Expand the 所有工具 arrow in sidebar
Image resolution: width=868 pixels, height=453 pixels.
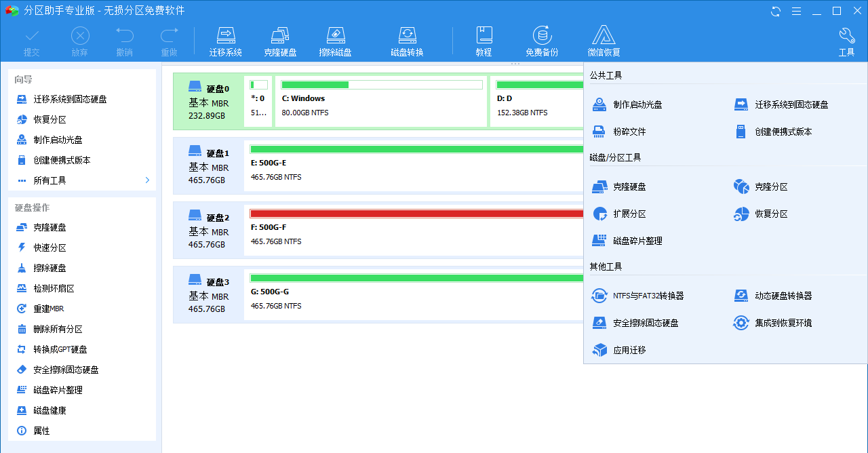147,180
